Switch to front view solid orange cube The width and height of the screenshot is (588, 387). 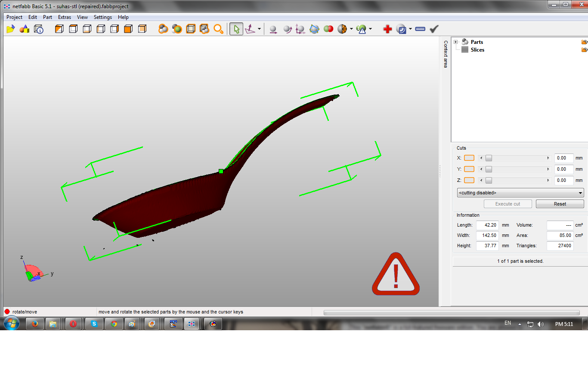pyautogui.click(x=128, y=29)
